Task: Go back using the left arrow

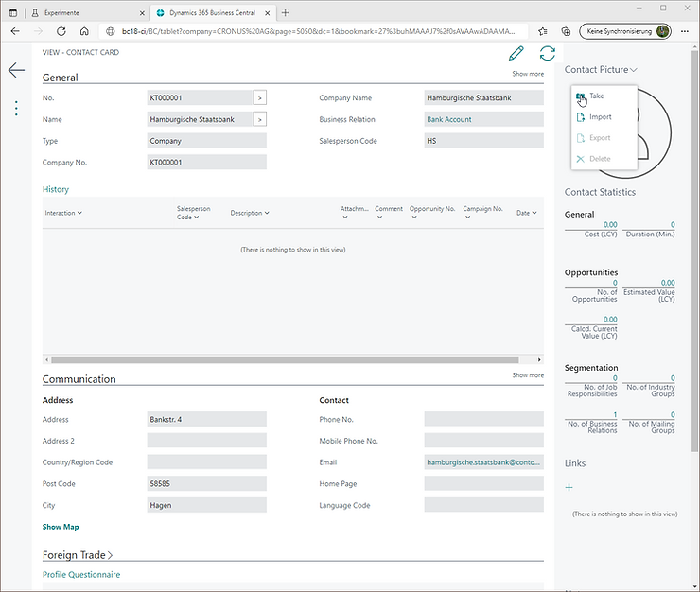Action: coord(16,71)
